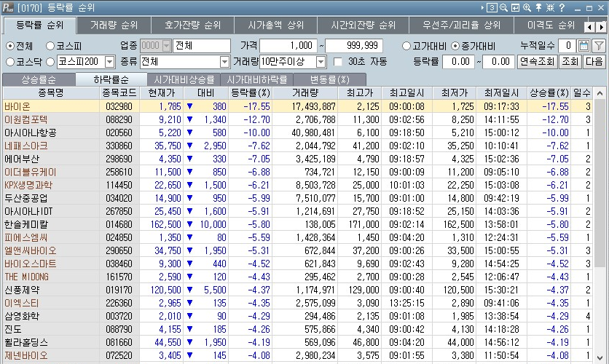
Task: Click the funnel filter icon
Action: [599, 46]
